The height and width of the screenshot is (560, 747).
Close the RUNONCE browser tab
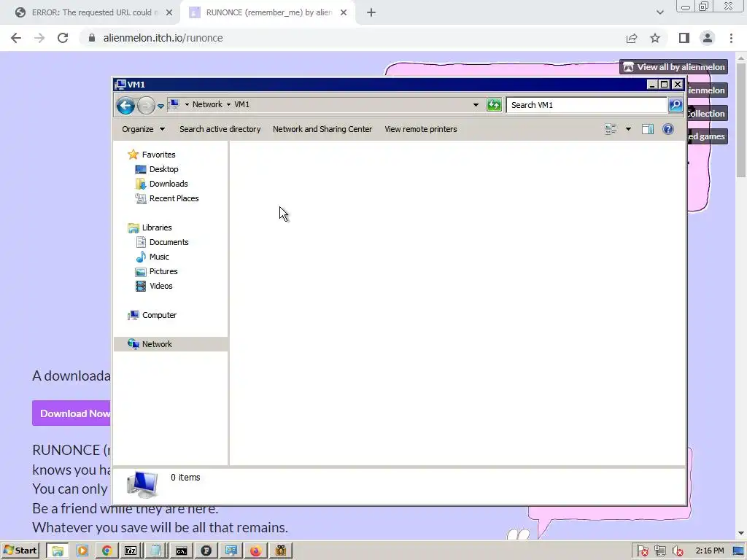tap(344, 13)
